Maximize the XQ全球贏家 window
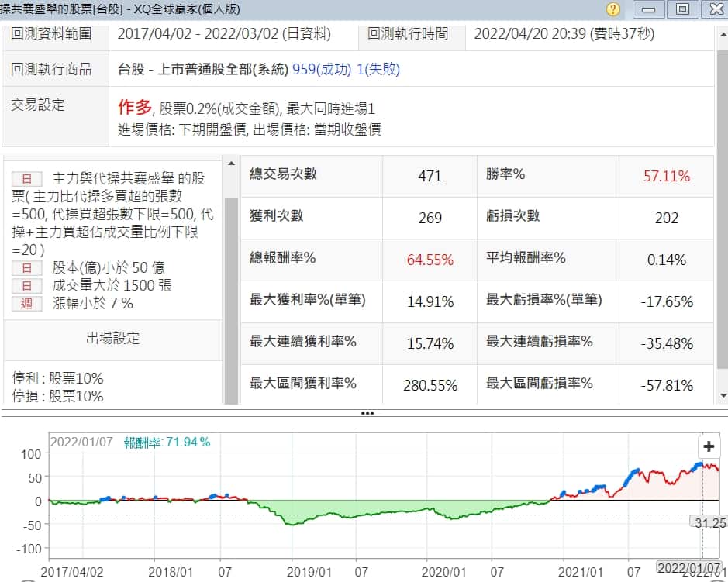This screenshot has width=728, height=582. pos(682,9)
